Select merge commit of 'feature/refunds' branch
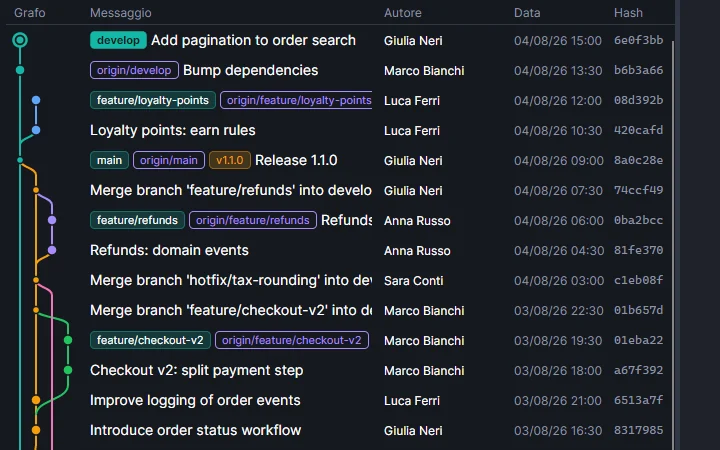The height and width of the screenshot is (450, 720). 231,190
